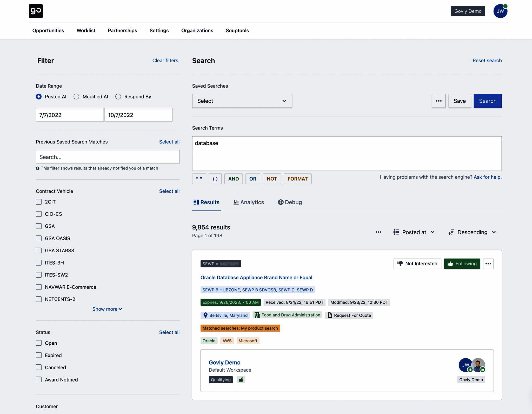The image size is (532, 414).
Task: Click the unlocked padlock on the Govly Demo workspace
Action: coord(241,379)
